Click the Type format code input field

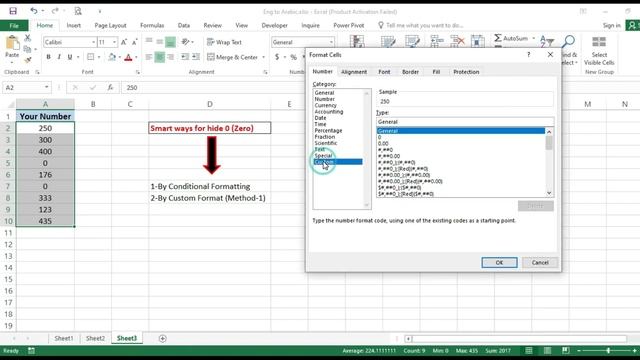(x=465, y=122)
